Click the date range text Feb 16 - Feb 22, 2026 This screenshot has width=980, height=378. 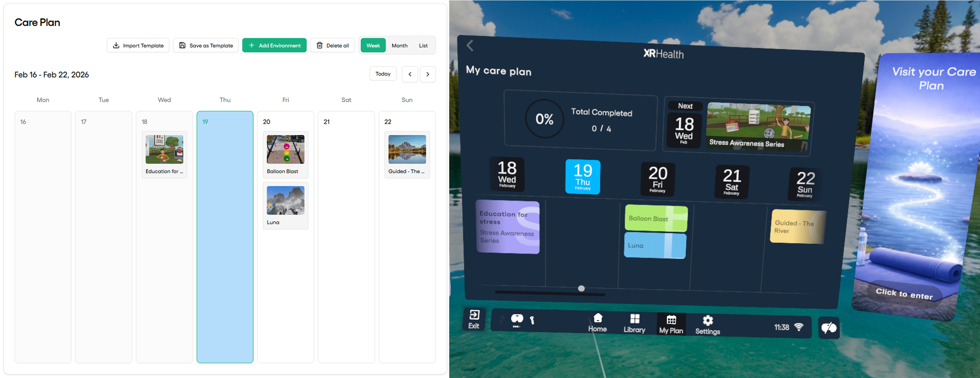click(52, 75)
